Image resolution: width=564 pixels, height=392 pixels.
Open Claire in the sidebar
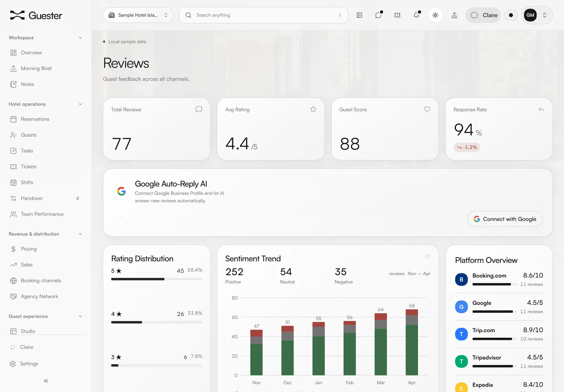[46, 347]
